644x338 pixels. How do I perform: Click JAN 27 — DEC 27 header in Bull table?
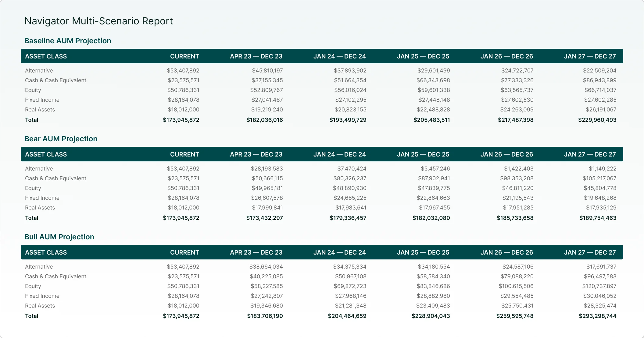pos(590,252)
